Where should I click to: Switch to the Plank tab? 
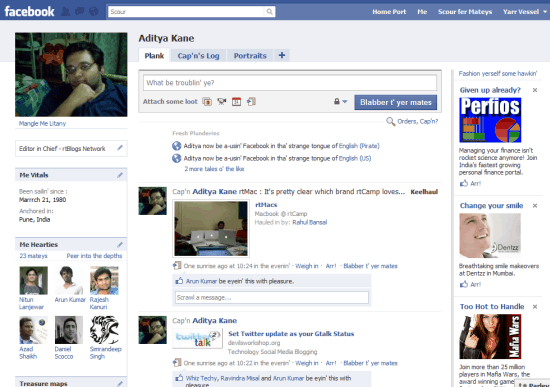pos(154,55)
